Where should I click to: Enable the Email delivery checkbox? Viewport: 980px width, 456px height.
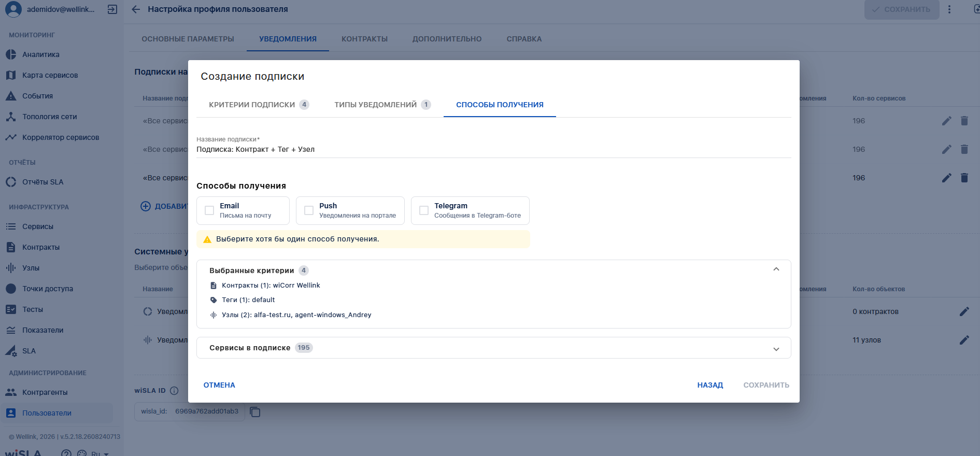(x=209, y=210)
